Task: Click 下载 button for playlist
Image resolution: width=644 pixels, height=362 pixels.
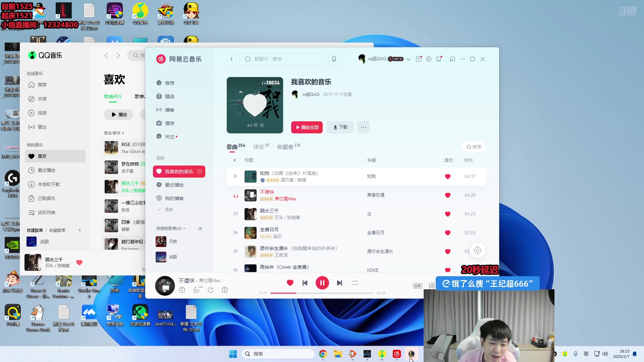Action: point(340,127)
